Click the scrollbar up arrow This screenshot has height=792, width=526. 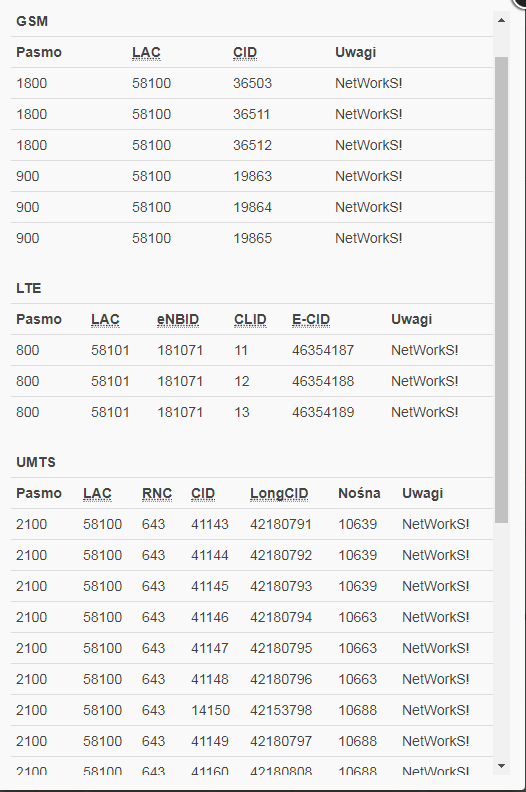pyautogui.click(x=501, y=20)
